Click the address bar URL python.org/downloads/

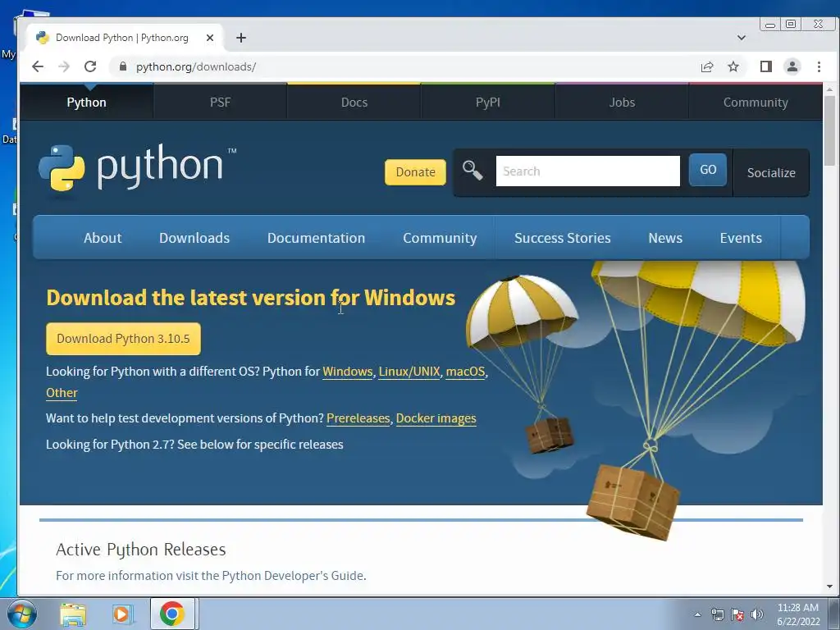tap(196, 67)
